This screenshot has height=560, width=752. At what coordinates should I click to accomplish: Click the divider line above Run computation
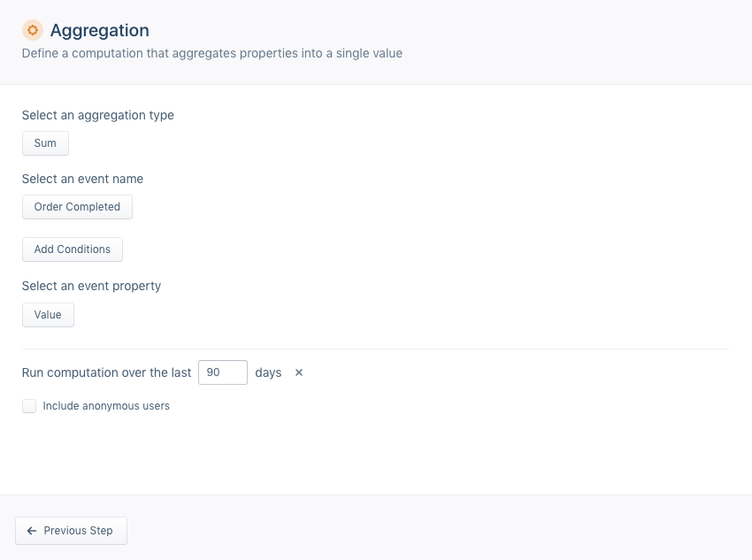[x=375, y=349]
